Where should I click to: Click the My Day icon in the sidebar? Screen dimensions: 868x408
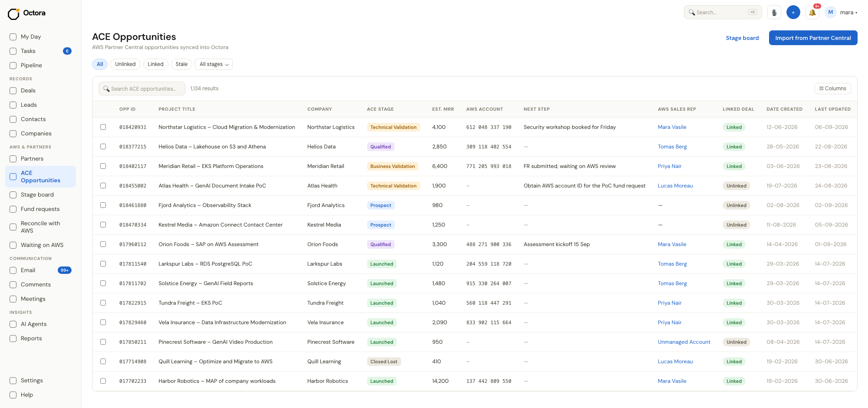[x=13, y=37]
